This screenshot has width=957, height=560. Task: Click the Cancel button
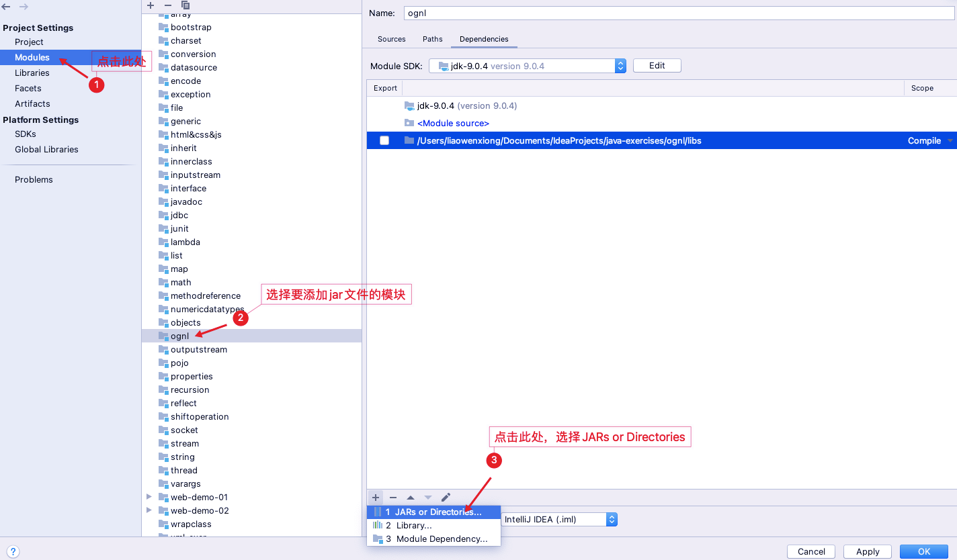coord(811,551)
